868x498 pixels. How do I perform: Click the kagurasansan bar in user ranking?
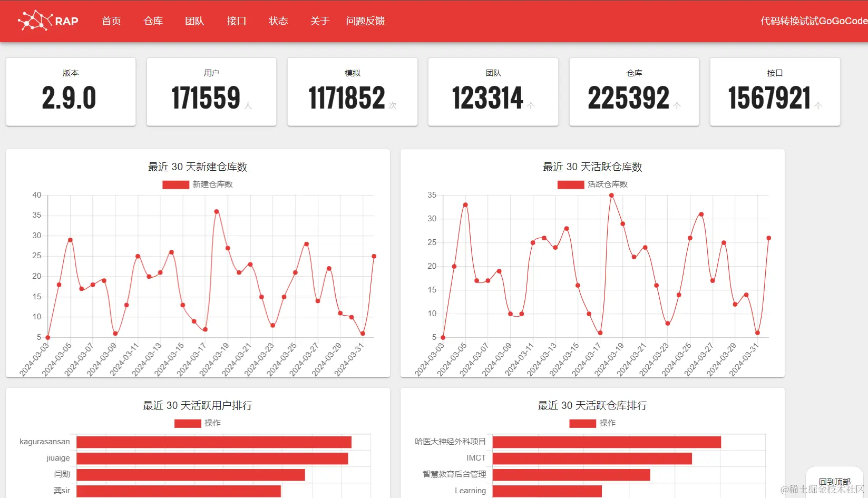[x=214, y=442]
